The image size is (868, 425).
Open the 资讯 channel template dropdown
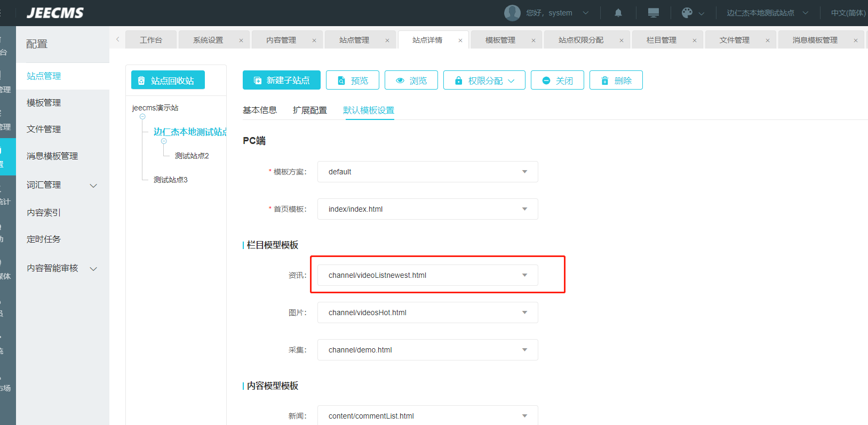pyautogui.click(x=427, y=275)
